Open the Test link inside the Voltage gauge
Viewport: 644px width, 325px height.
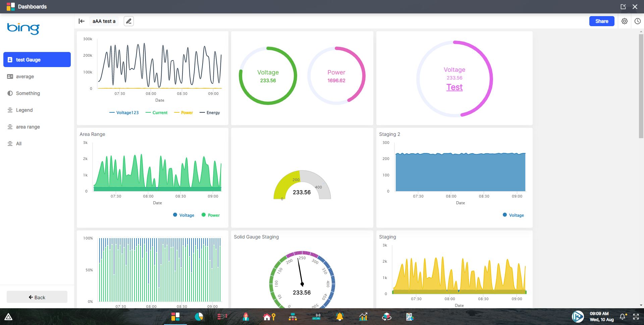point(454,87)
